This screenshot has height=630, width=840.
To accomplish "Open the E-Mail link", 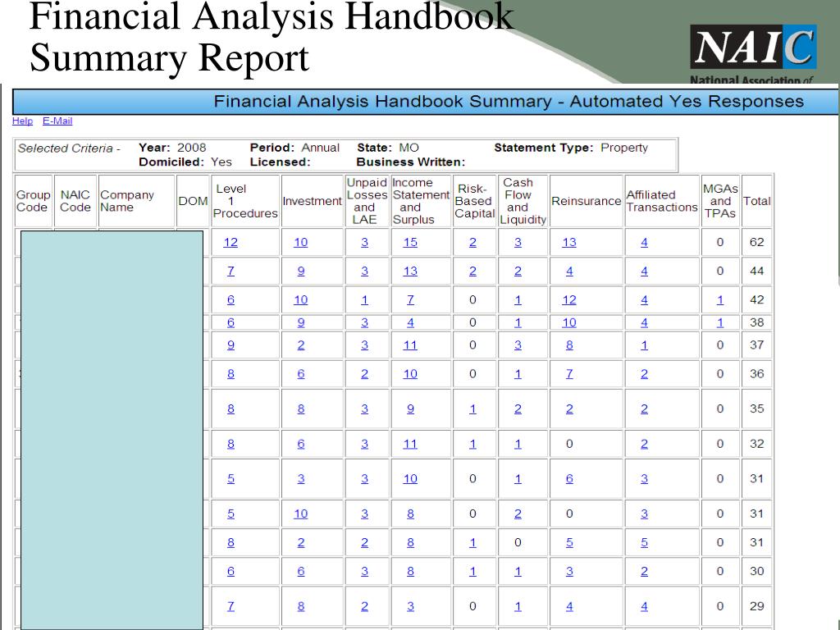I will click(57, 121).
